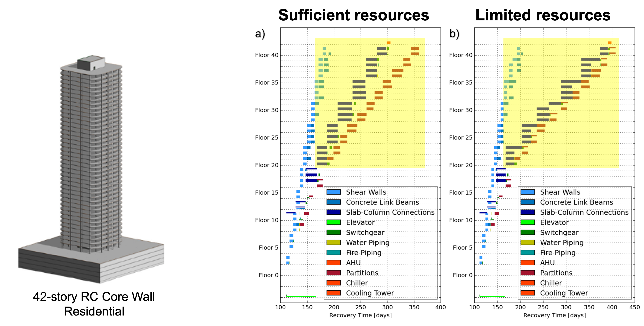
Task: Click the Shear Walls swatch in chart a legend
Action: click(x=334, y=192)
